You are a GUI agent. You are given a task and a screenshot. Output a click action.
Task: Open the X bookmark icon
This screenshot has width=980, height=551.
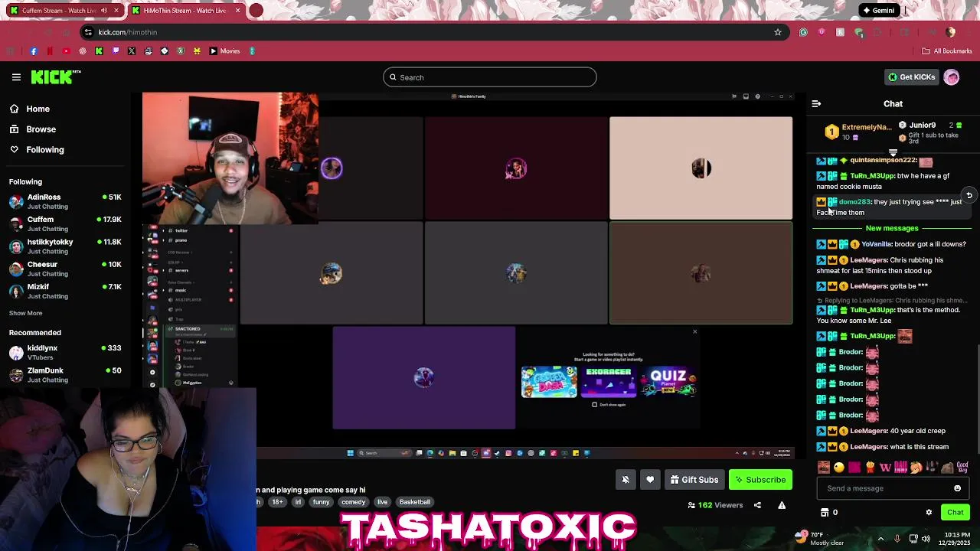[132, 51]
